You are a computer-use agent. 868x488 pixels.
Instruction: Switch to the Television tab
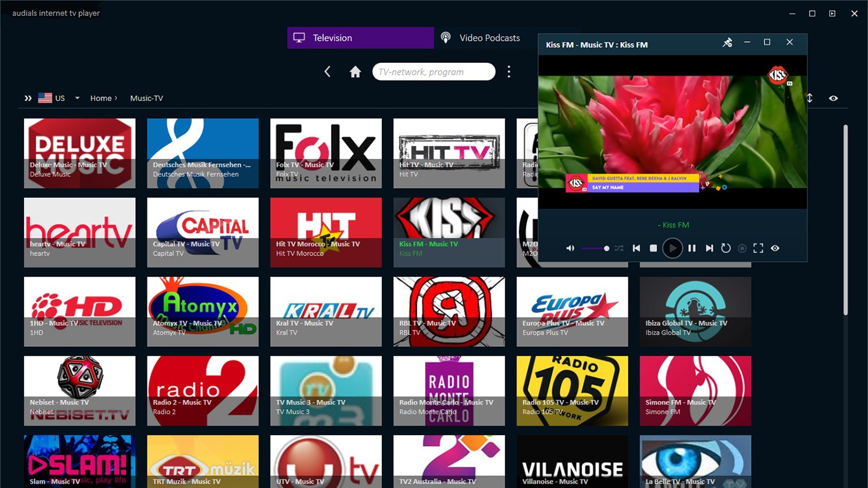point(360,38)
